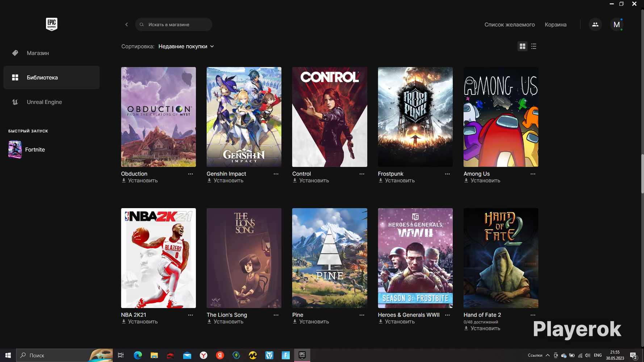644x362 pixels.
Task: Open File Explorer from the taskbar
Action: point(154,355)
